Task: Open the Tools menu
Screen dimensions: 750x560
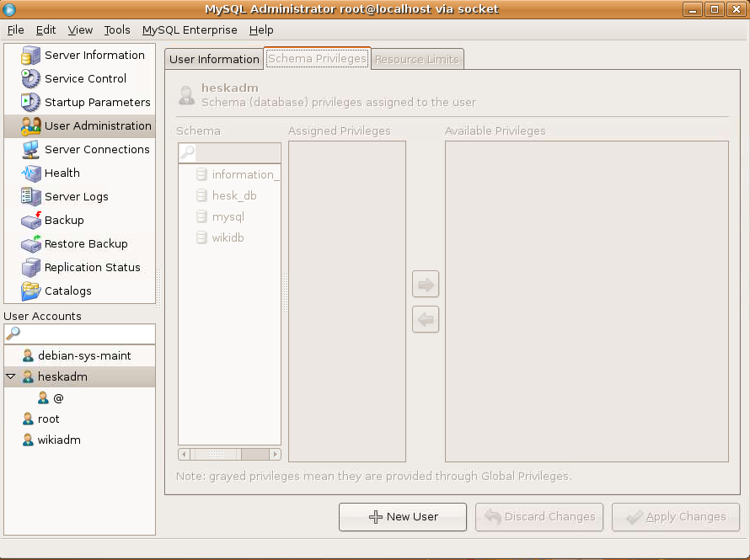Action: point(117,30)
